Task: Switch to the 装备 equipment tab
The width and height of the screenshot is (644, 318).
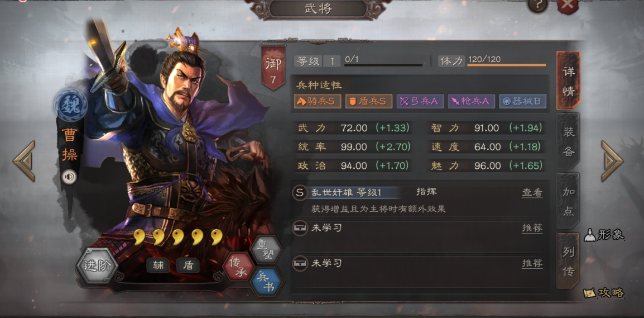Action: [568, 141]
